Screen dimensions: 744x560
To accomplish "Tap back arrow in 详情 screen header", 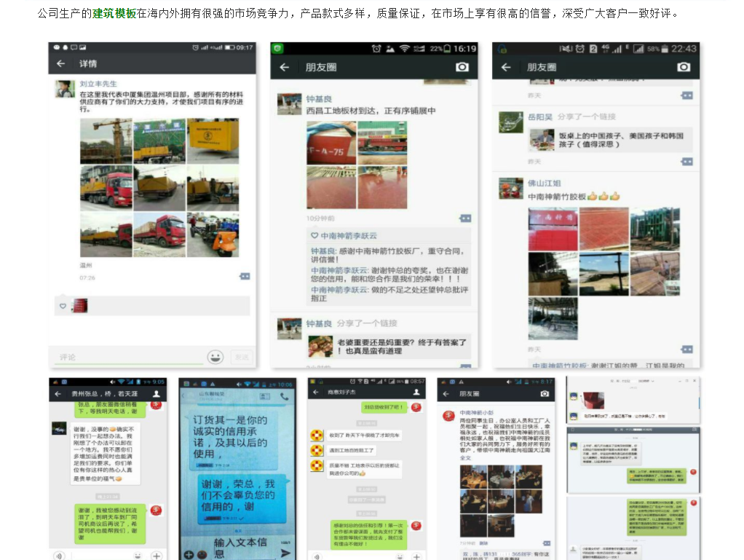I will point(61,64).
